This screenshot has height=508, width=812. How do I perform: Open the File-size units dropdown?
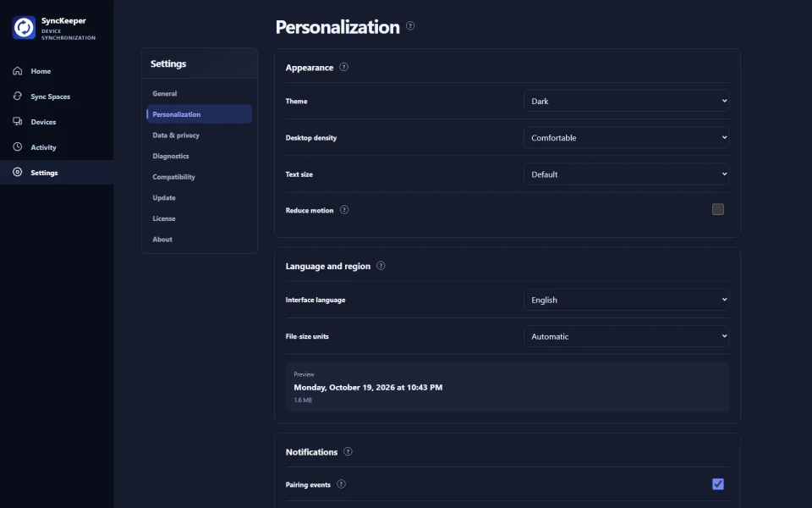[626, 336]
